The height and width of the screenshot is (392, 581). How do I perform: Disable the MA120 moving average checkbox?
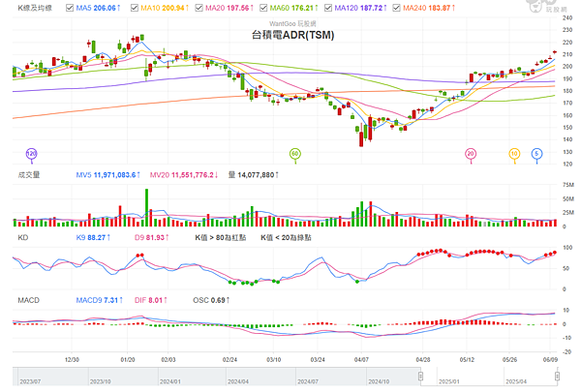tap(328, 8)
